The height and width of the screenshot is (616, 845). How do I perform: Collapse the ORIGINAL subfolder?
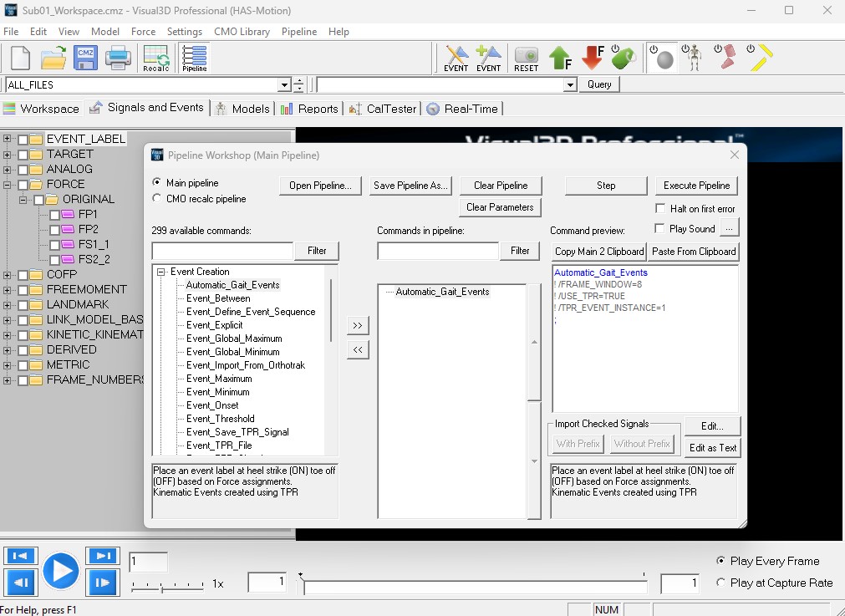[23, 200]
